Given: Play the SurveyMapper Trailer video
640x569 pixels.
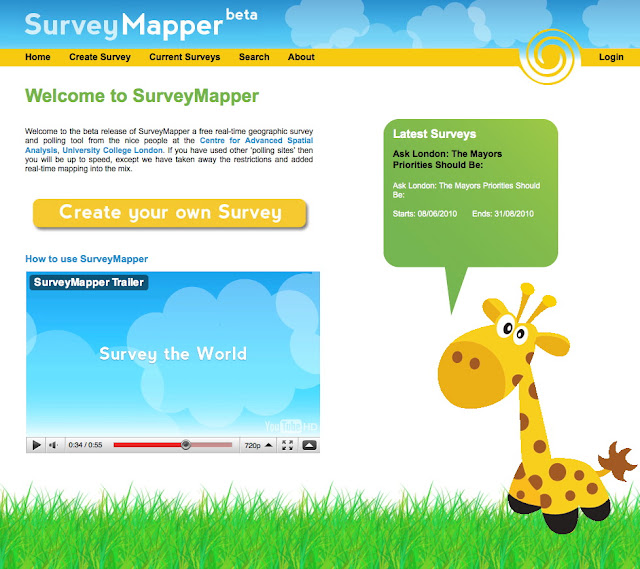Looking at the screenshot, I should point(36,445).
